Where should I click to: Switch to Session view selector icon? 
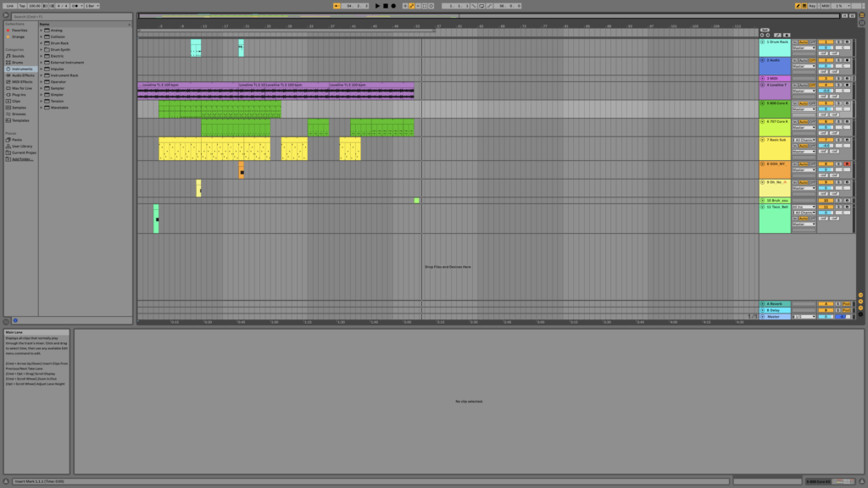pos(861,23)
